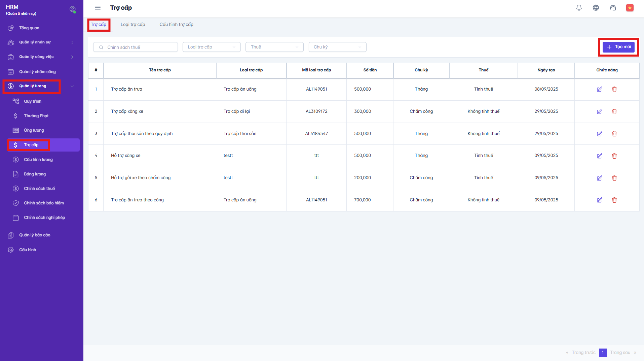
Task: Switch to the Loại trợ cấp tab
Action: [133, 25]
